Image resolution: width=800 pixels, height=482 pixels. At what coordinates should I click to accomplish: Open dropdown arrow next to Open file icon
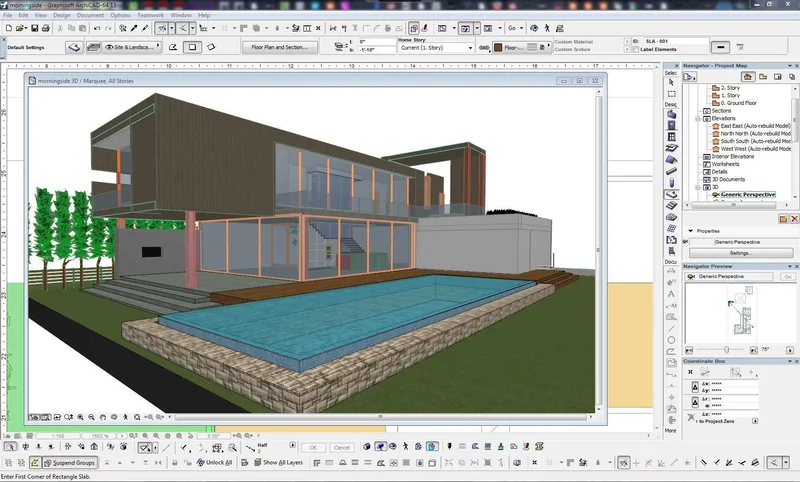pyautogui.click(x=26, y=28)
